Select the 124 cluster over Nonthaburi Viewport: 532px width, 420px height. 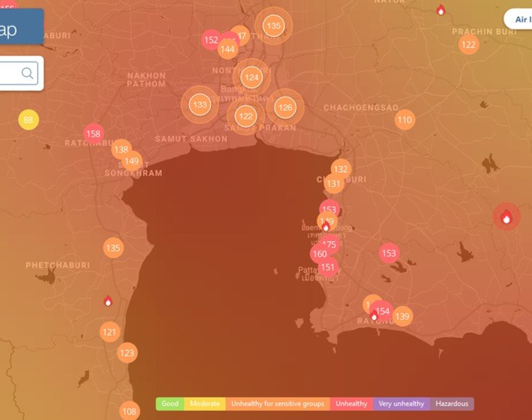click(x=251, y=78)
